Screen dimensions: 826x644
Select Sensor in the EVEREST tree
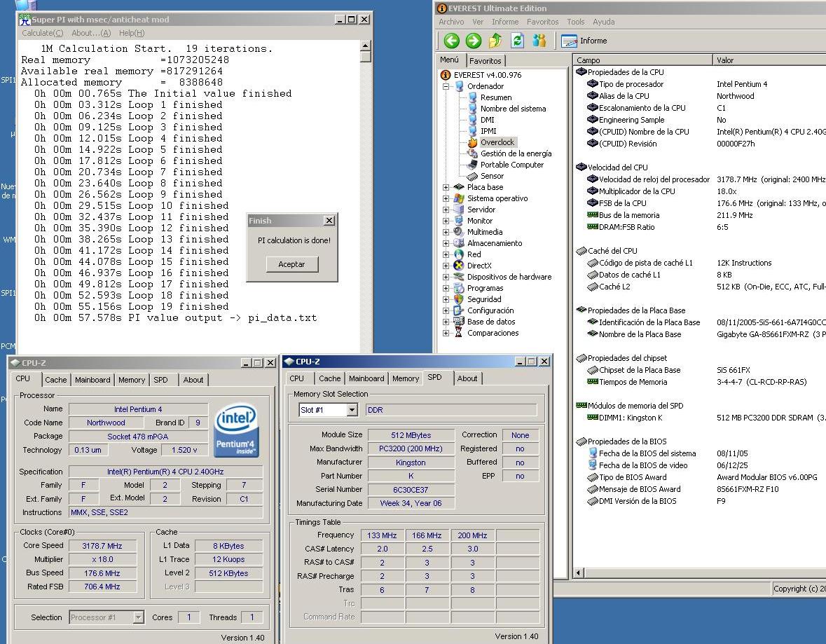492,176
